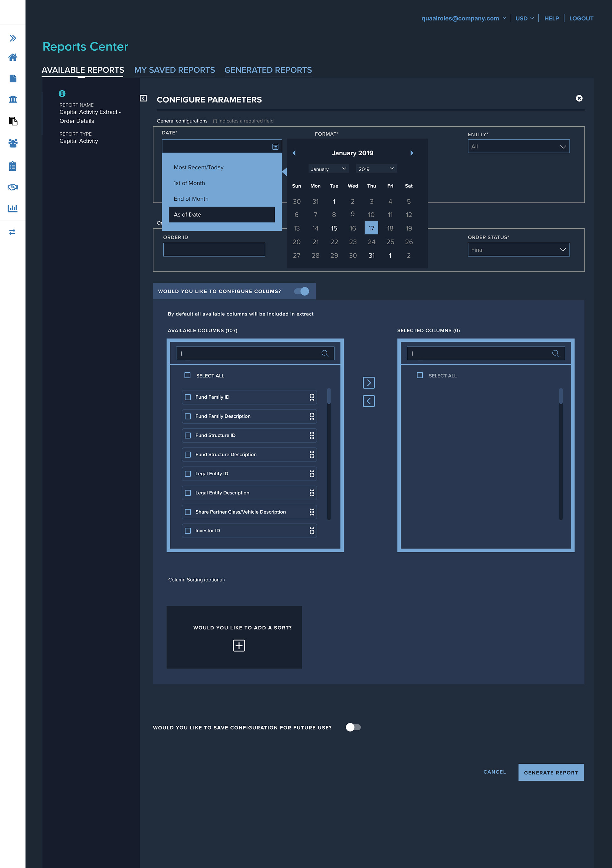Click Cancel button
The height and width of the screenshot is (868, 612).
pyautogui.click(x=494, y=772)
